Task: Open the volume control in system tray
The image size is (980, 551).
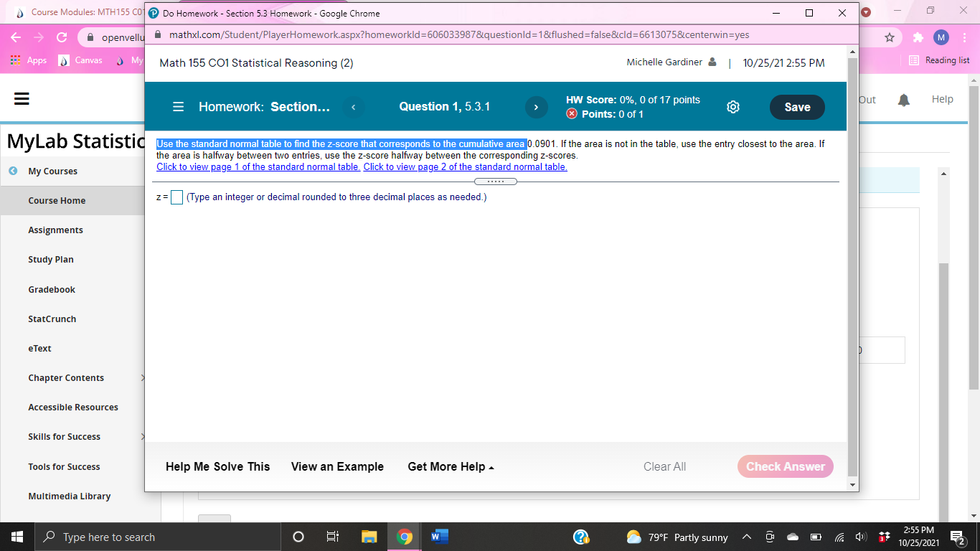Action: pyautogui.click(x=862, y=537)
